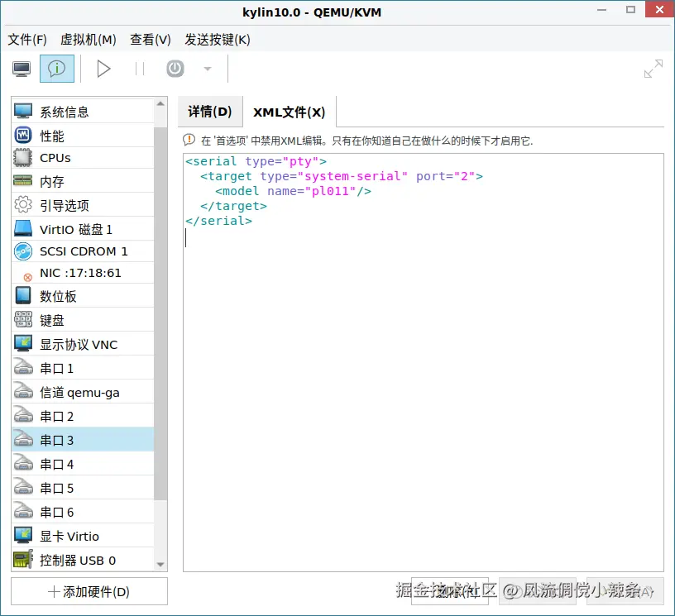The image size is (675, 616).
Task: Click hardware list scrollbar thumb
Action: tap(160, 314)
